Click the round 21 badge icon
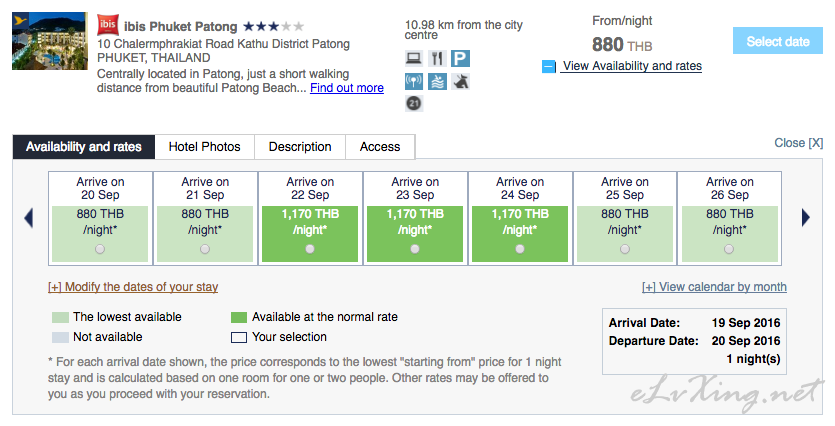Screen dimensions: 835x426 pyautogui.click(x=414, y=103)
